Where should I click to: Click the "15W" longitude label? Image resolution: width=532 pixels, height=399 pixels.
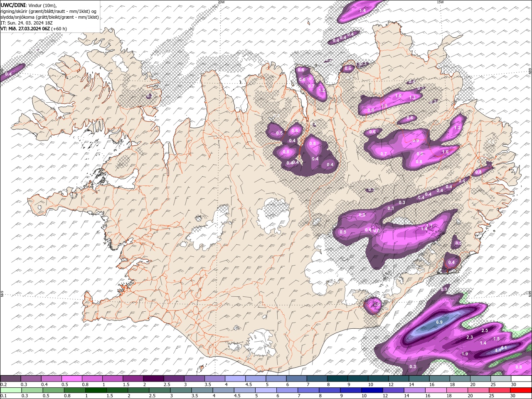(440, 2)
